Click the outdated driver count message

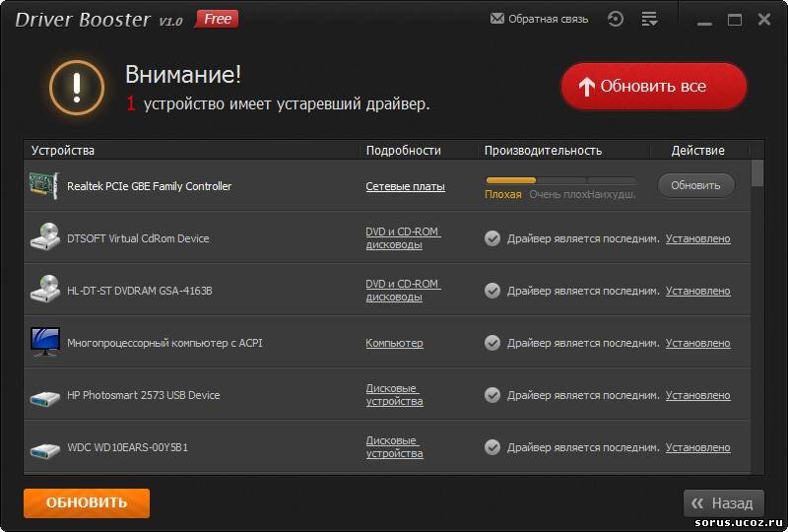(278, 104)
